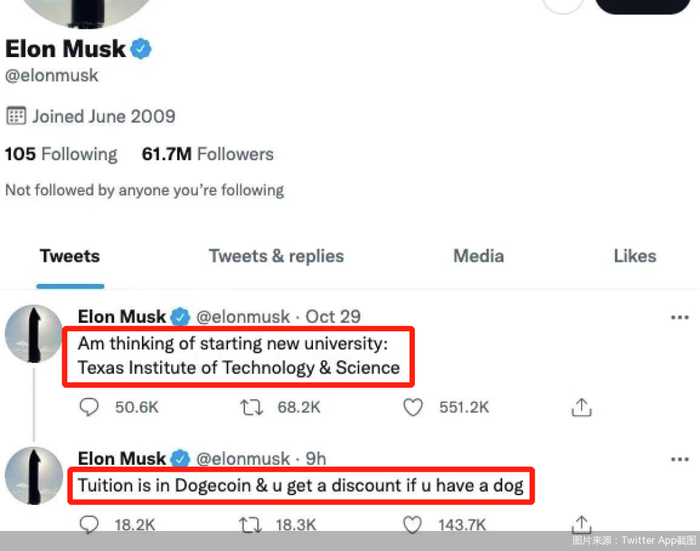Switch to the Tweets tab
700x551 pixels.
tap(70, 256)
